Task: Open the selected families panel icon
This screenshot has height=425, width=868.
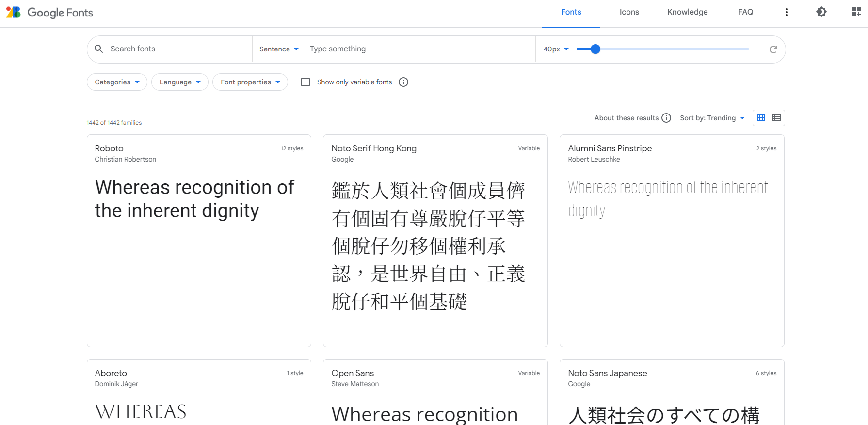Action: click(856, 12)
